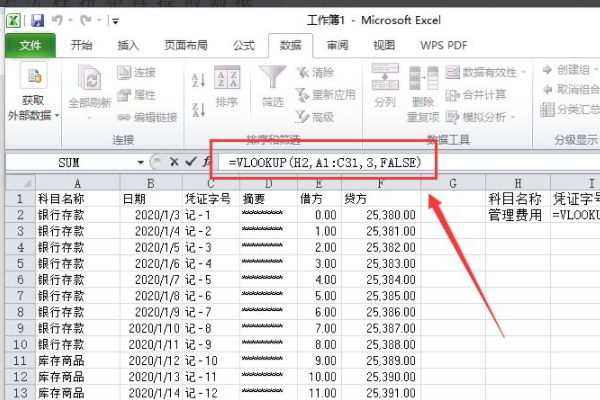Click the Text to Columns icon
The height and width of the screenshot is (400, 600).
385,84
